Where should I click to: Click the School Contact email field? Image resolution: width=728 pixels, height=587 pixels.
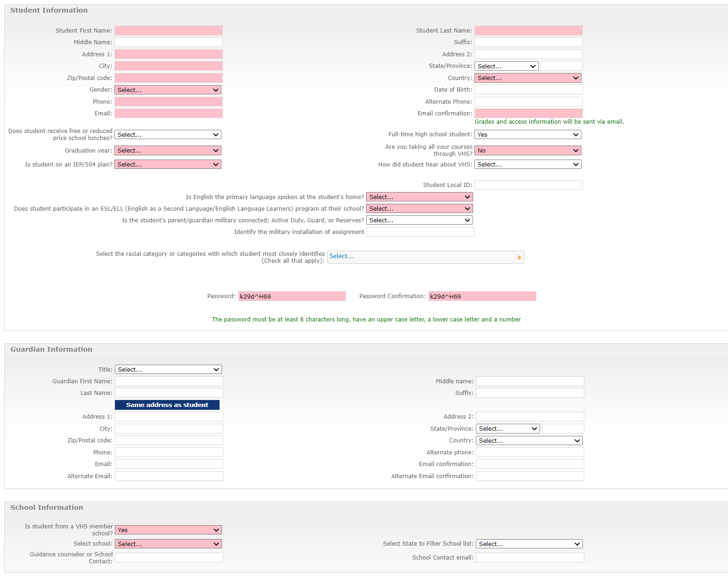(529, 558)
